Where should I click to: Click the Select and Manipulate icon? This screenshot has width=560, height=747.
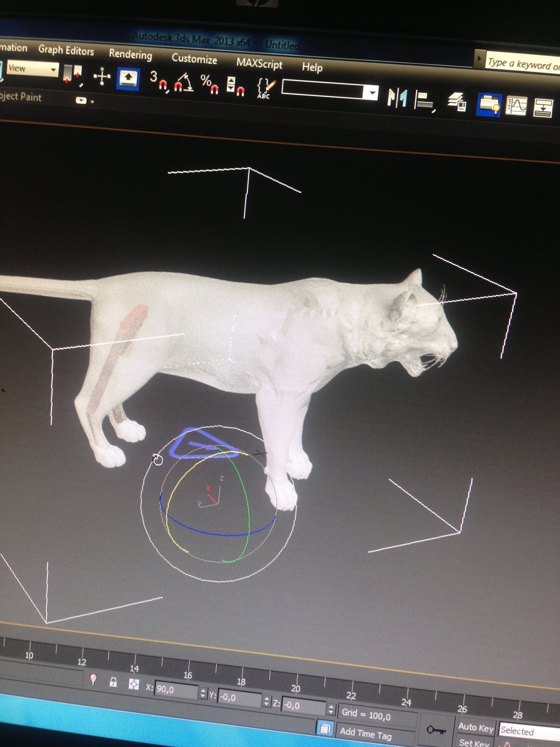(102, 76)
